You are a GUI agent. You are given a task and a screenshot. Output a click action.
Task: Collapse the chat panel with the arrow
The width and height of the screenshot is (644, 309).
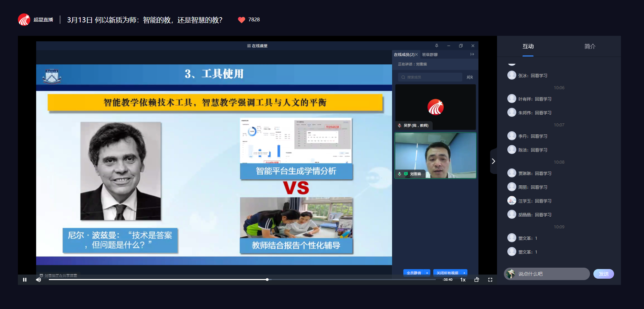click(494, 161)
